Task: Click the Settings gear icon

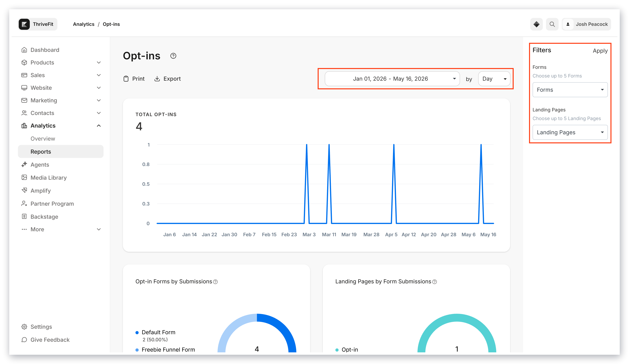Action: click(x=24, y=327)
